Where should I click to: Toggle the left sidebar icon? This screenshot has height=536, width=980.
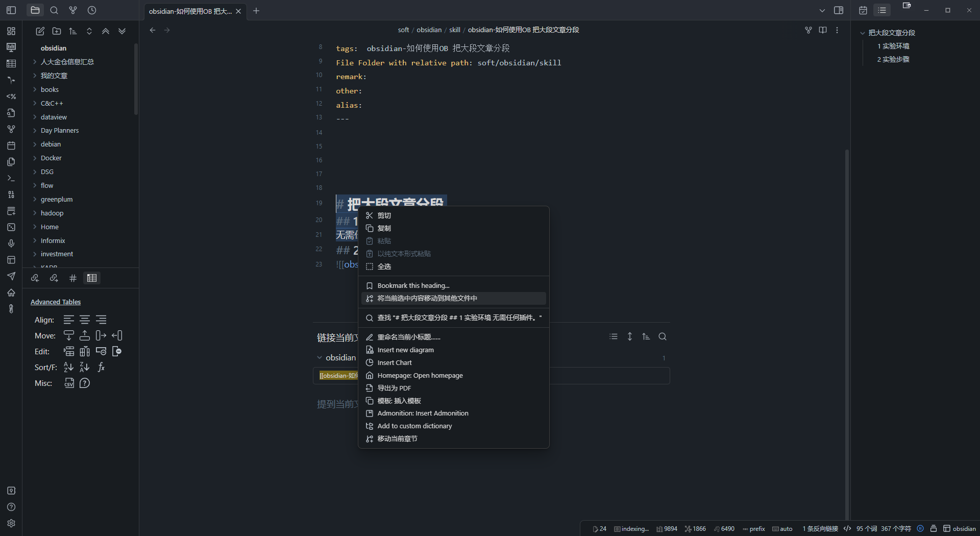click(x=11, y=10)
